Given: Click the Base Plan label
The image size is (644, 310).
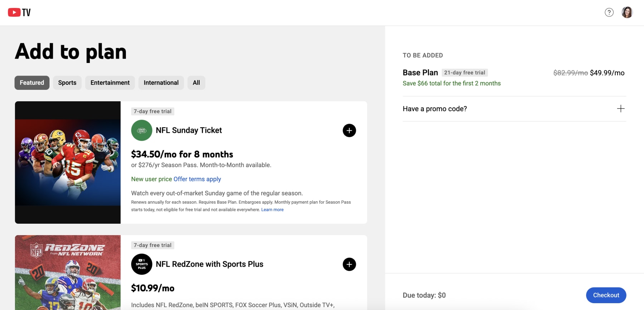Looking at the screenshot, I should pos(420,73).
